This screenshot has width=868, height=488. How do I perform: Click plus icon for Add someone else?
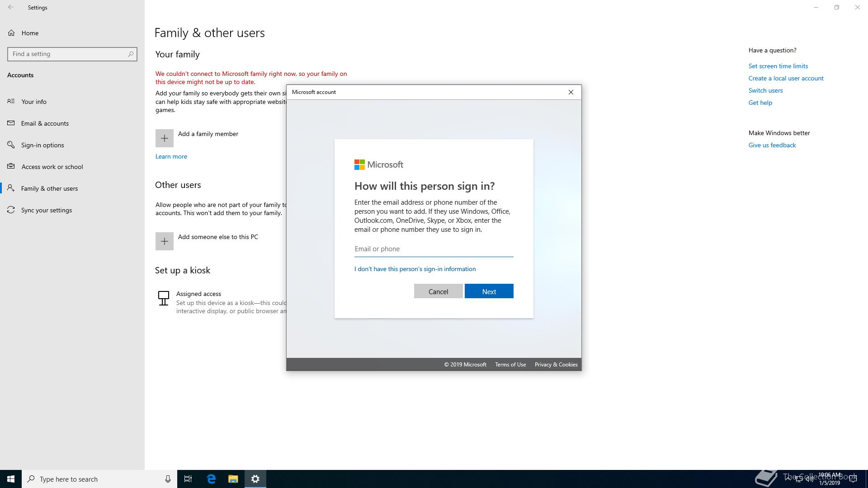pos(165,241)
